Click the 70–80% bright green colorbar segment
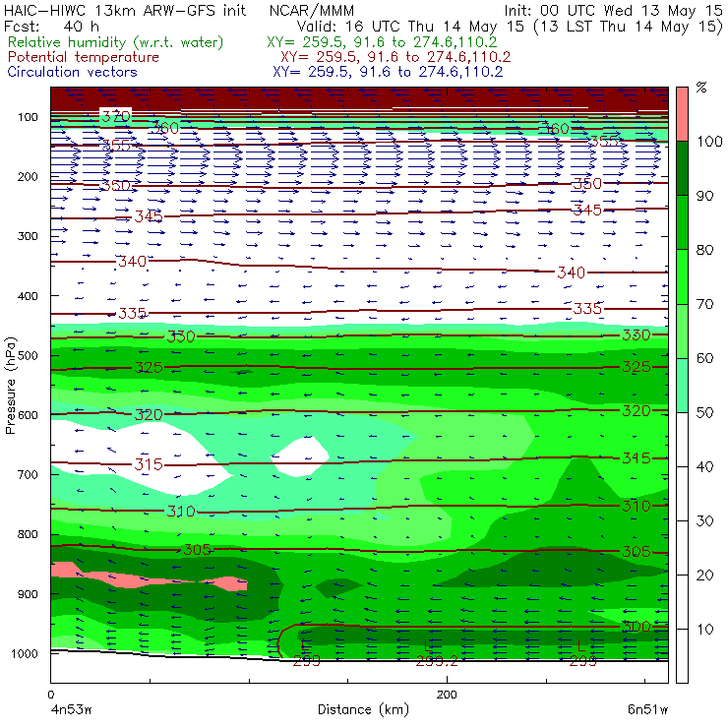The image size is (728, 728). pos(682,276)
